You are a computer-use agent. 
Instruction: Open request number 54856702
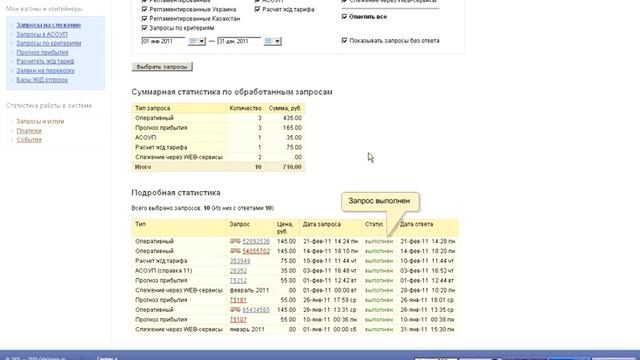pyautogui.click(x=256, y=251)
